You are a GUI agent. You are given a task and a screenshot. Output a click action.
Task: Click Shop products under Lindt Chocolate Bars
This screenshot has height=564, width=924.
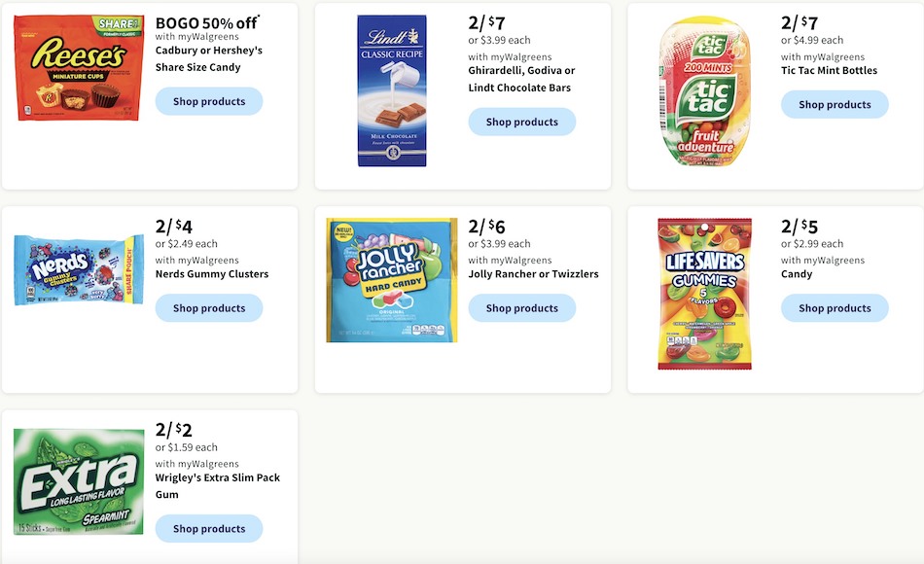click(x=522, y=122)
